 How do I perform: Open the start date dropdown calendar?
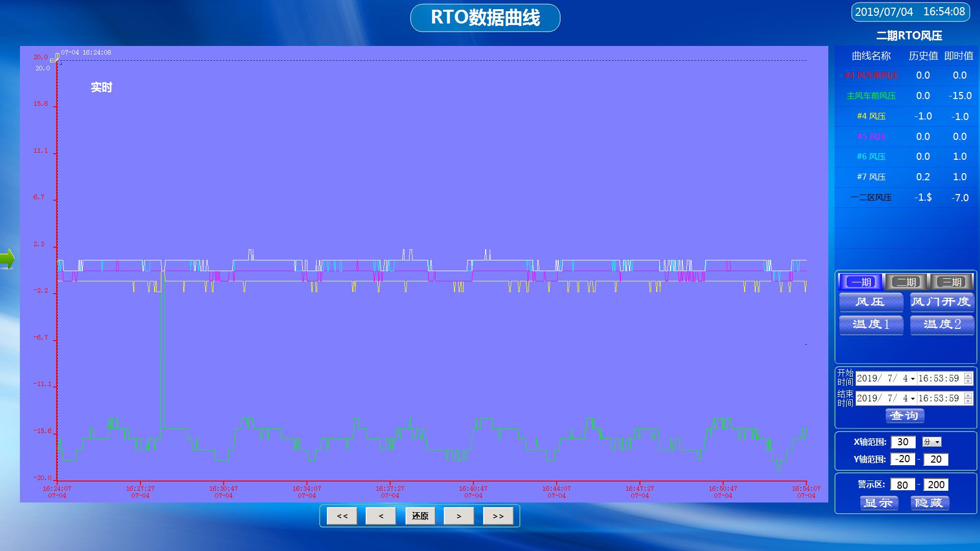pyautogui.click(x=913, y=379)
